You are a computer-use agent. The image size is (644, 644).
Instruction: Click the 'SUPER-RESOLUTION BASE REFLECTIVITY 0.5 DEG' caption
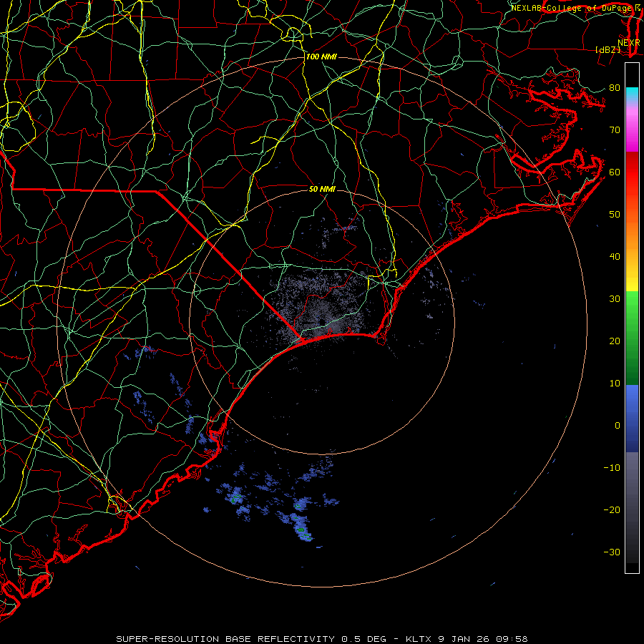251,639
